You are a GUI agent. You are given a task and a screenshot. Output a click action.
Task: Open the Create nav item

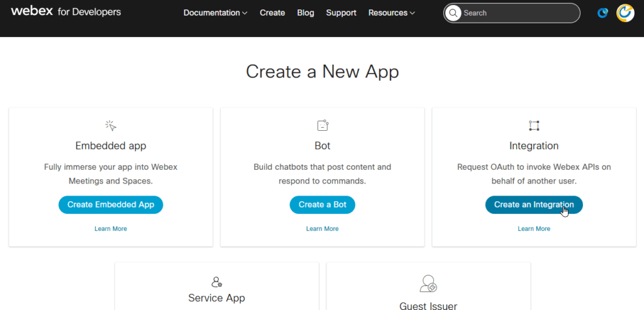(x=272, y=13)
